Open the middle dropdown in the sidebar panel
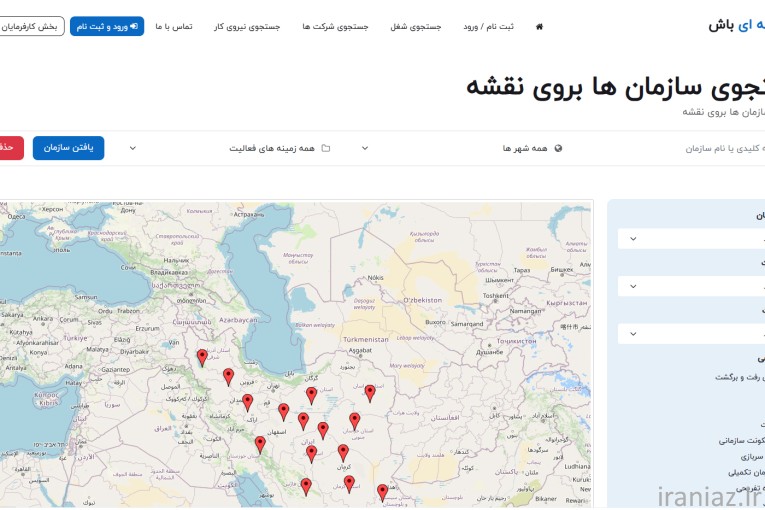The width and height of the screenshot is (765, 510). [x=691, y=286]
